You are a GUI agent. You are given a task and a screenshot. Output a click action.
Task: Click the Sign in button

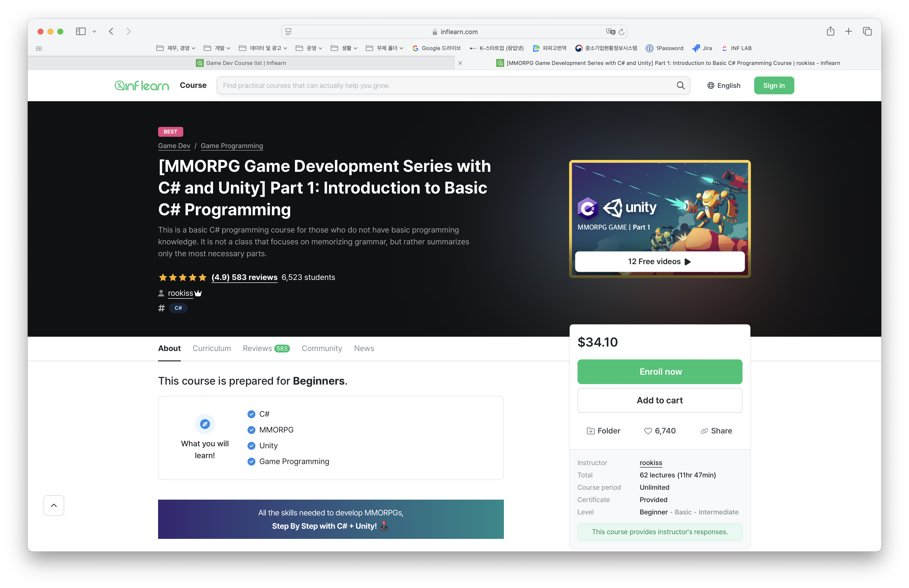tap(774, 85)
